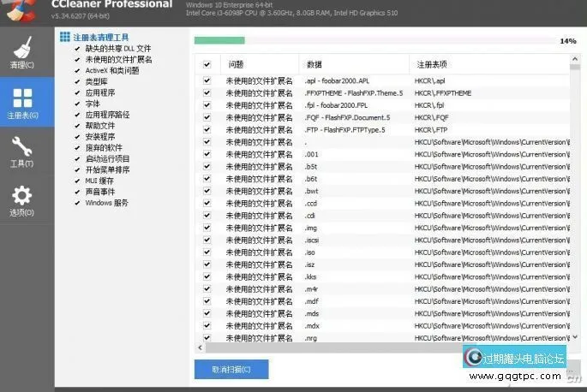Sort by the 问题 column header
This screenshot has width=587, height=392.
point(237,64)
